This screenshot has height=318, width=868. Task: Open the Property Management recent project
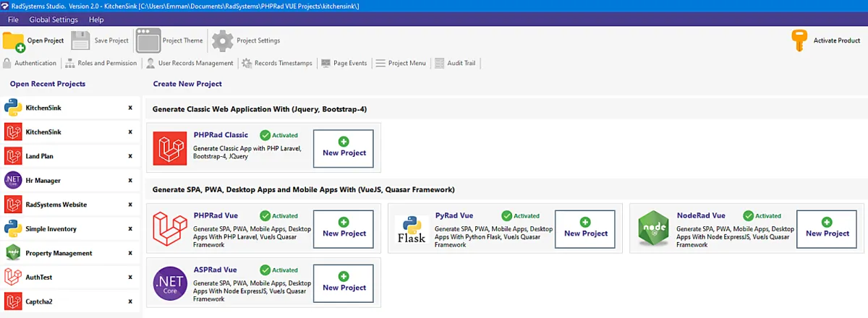[58, 254]
